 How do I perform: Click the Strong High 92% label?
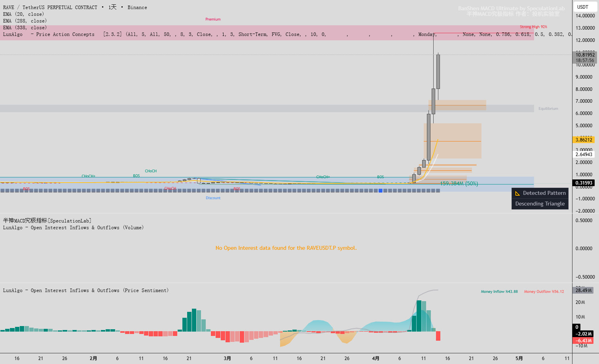pos(533,27)
